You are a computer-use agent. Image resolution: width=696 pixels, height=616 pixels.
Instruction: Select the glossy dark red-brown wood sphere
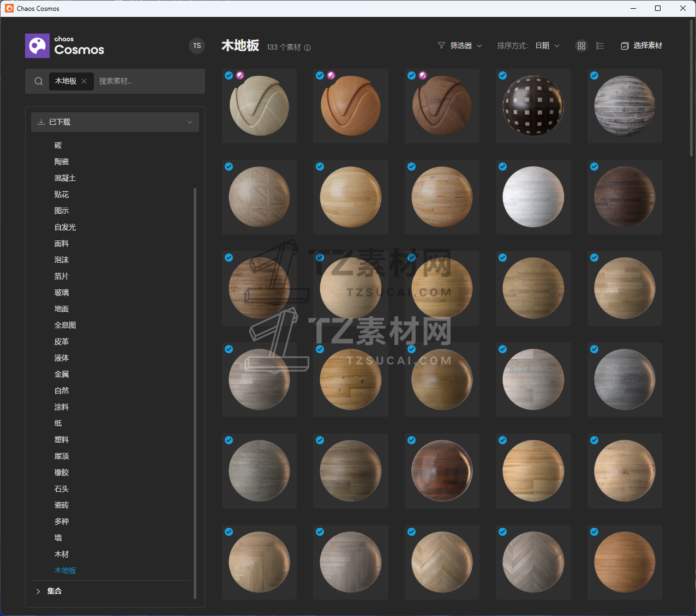[442, 471]
